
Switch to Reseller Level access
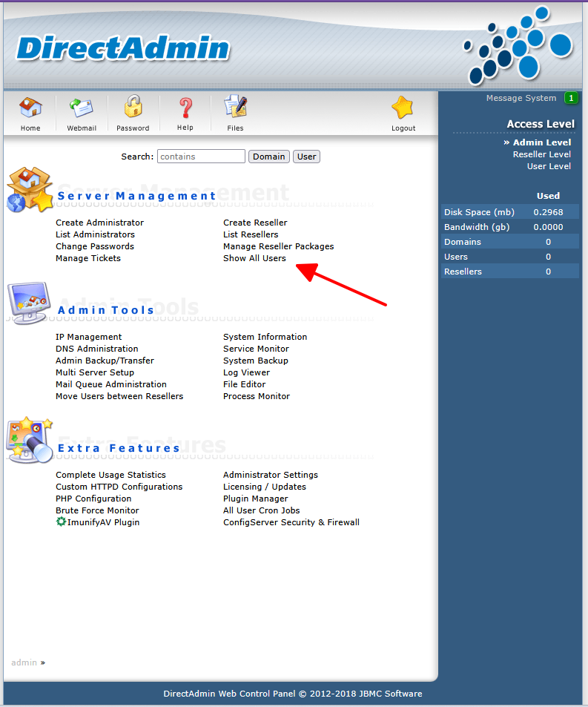coord(541,154)
